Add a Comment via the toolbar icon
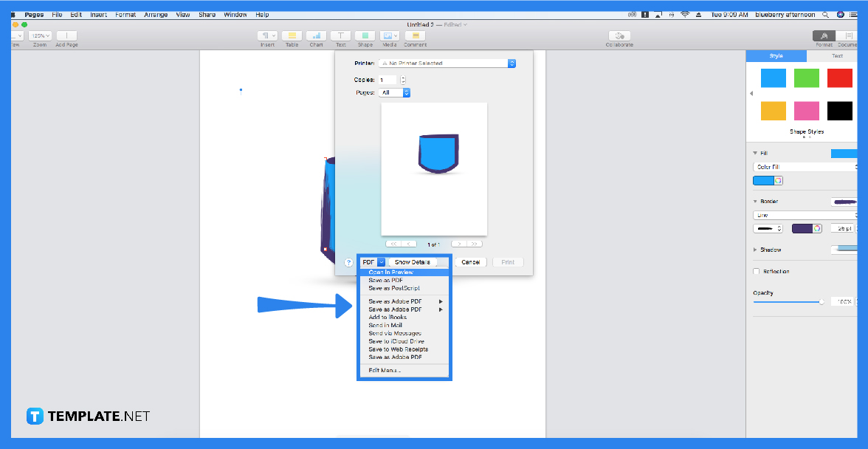868x449 pixels. (415, 35)
